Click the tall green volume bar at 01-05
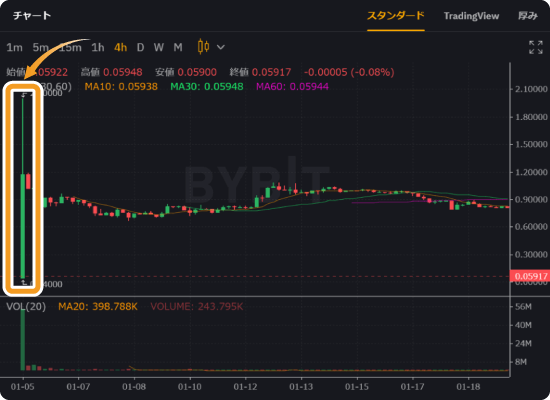 23,340
